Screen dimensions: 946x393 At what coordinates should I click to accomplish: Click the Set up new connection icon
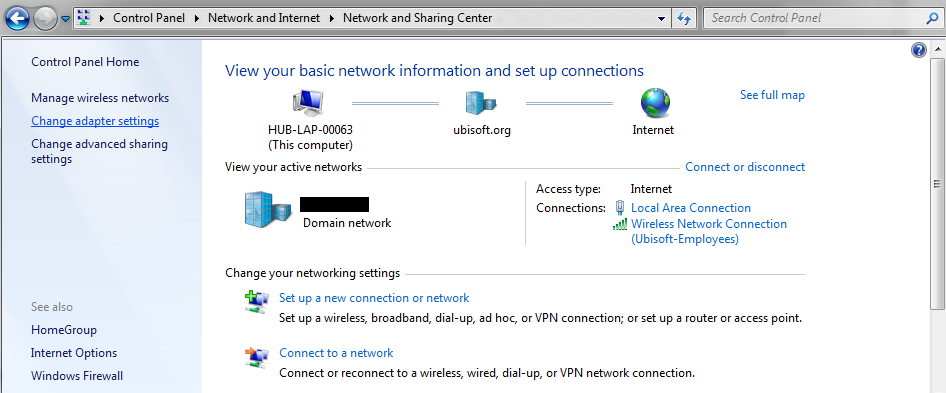coord(256,301)
